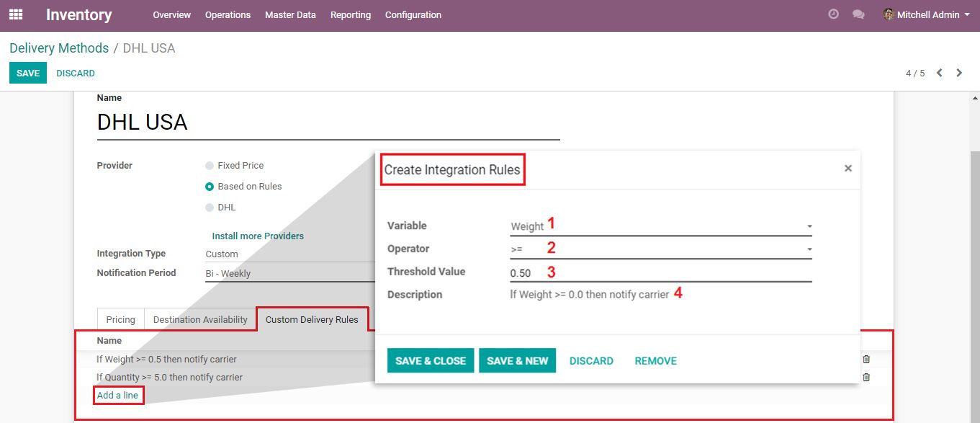
Task: Click the Install more Providers link
Action: click(258, 236)
